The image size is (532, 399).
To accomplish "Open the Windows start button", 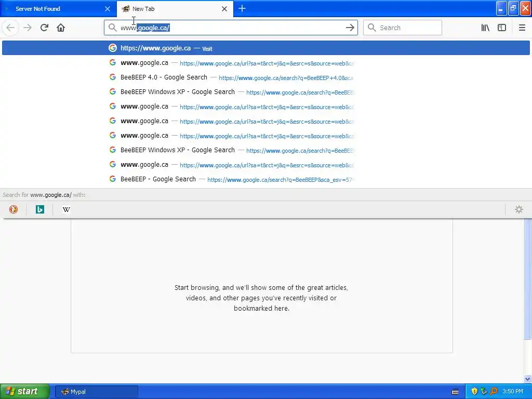I will pos(25,392).
